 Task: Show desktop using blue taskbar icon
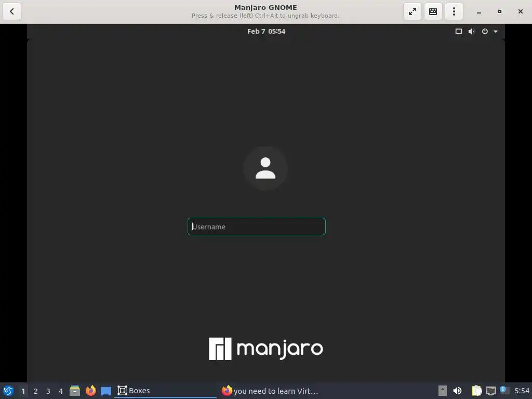[x=106, y=391]
